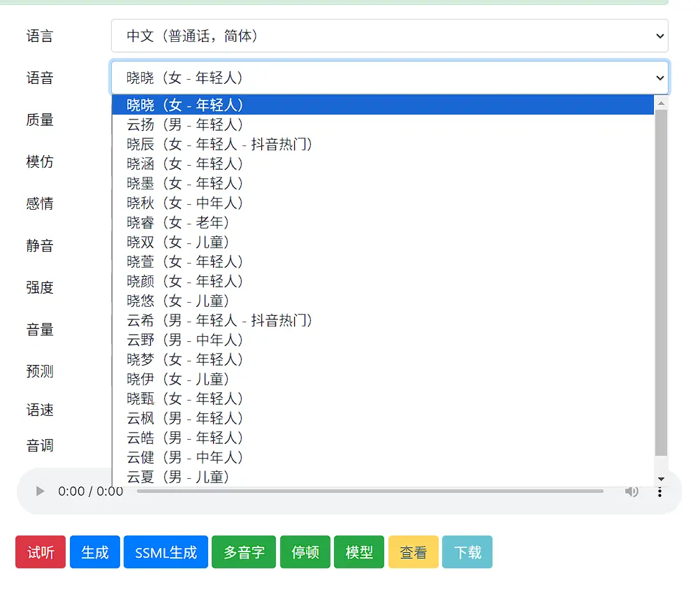Pick voice 晓睿（女 - 老年）
The width and height of the screenshot is (700, 597).
tap(178, 222)
